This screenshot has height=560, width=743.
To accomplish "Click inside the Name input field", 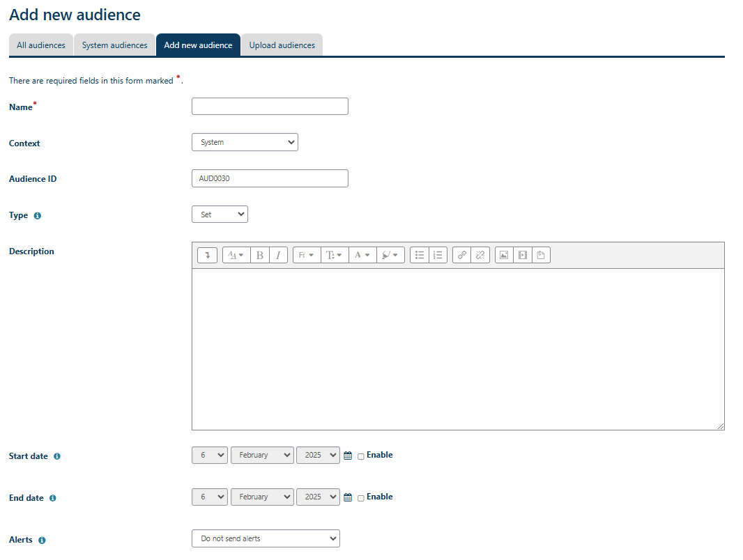I will click(270, 106).
